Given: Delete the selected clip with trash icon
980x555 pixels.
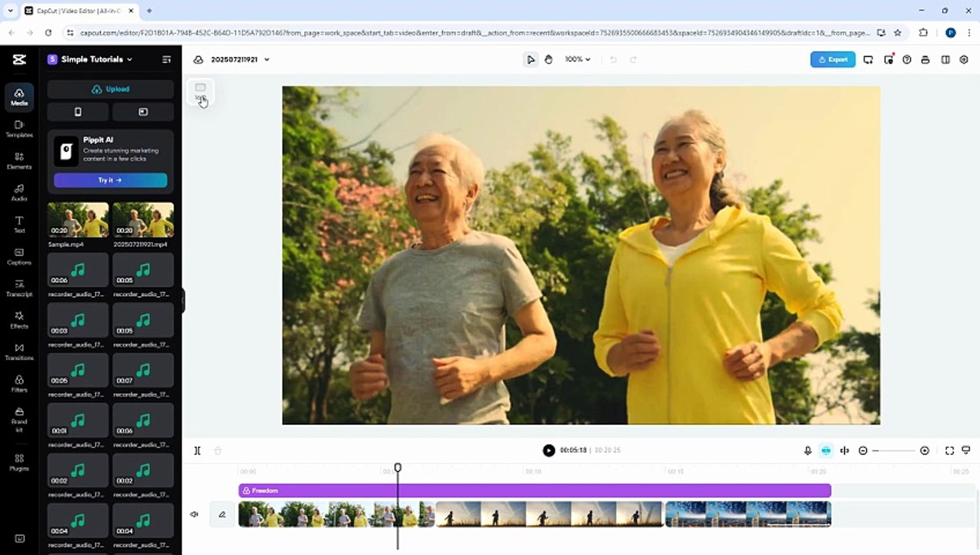Looking at the screenshot, I should (218, 450).
